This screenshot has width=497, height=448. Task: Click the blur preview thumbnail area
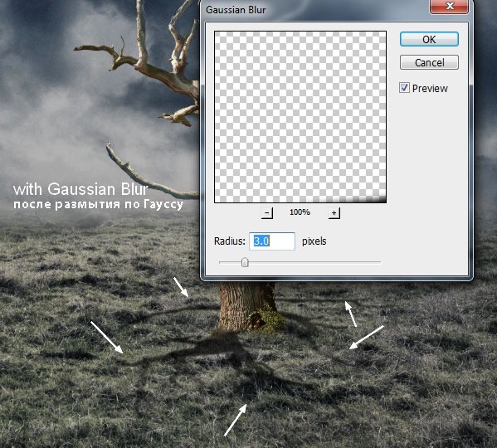pyautogui.click(x=300, y=117)
